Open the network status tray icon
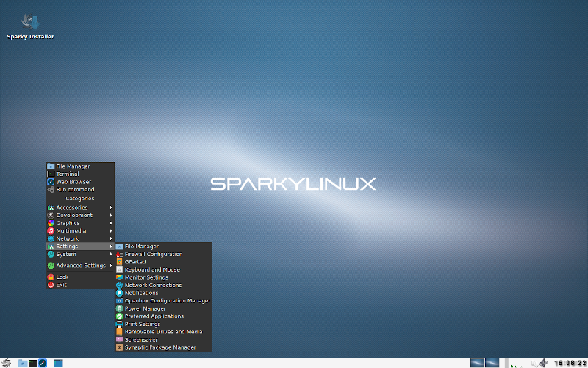Image resolution: width=588 pixels, height=368 pixels. (x=534, y=363)
